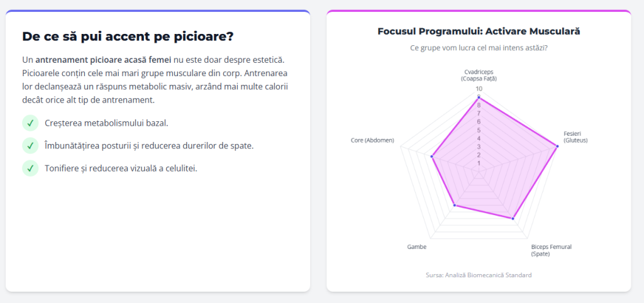Click the chart title Focusul Programului: Activare Musculară
The height and width of the screenshot is (303, 644).
pos(479,31)
